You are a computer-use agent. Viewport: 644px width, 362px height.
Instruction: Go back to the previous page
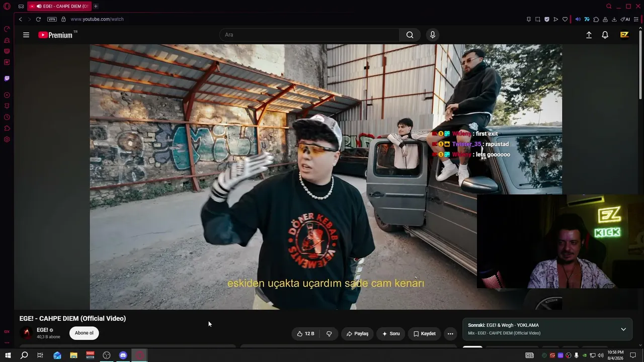[x=20, y=19]
